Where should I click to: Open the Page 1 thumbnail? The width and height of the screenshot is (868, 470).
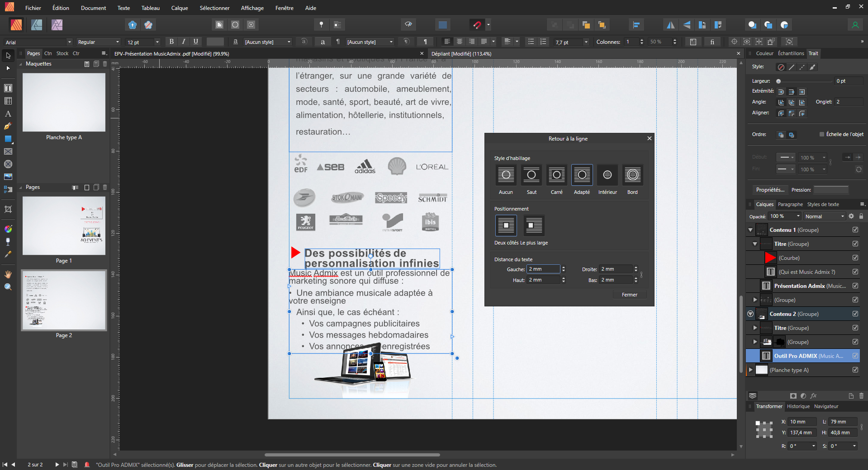(64, 226)
